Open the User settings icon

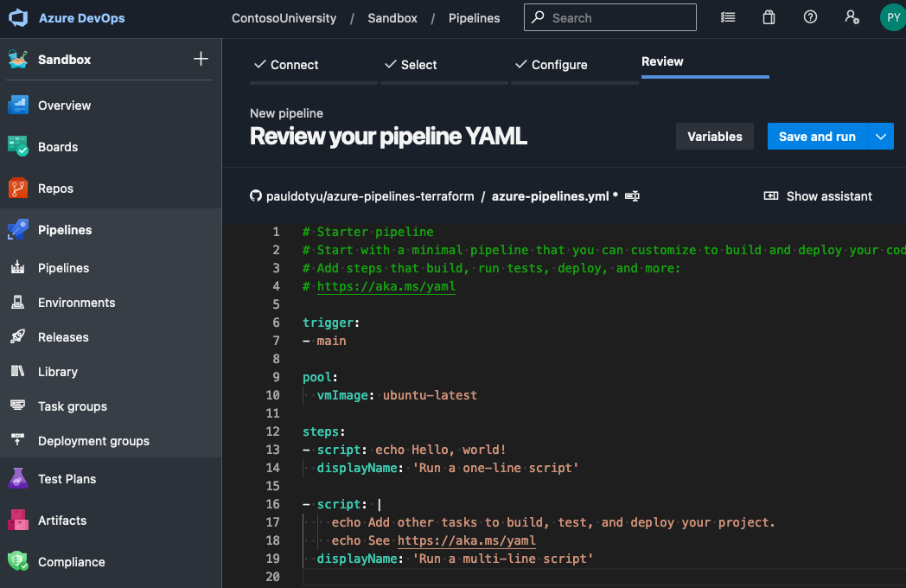(852, 17)
